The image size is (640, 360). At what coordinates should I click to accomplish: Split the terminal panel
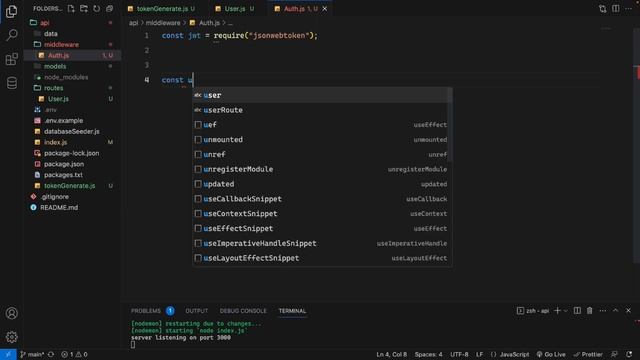pyautogui.click(x=577, y=311)
